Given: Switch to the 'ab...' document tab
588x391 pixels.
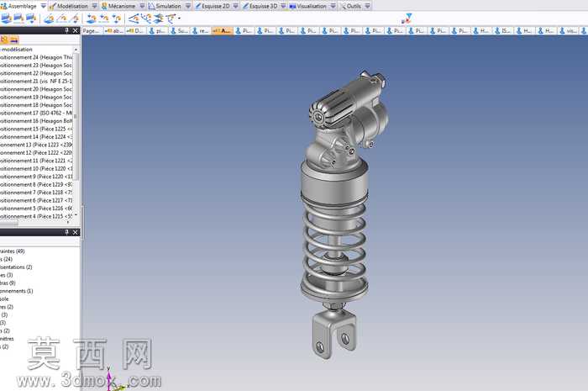Looking at the screenshot, I should pyautogui.click(x=114, y=31).
